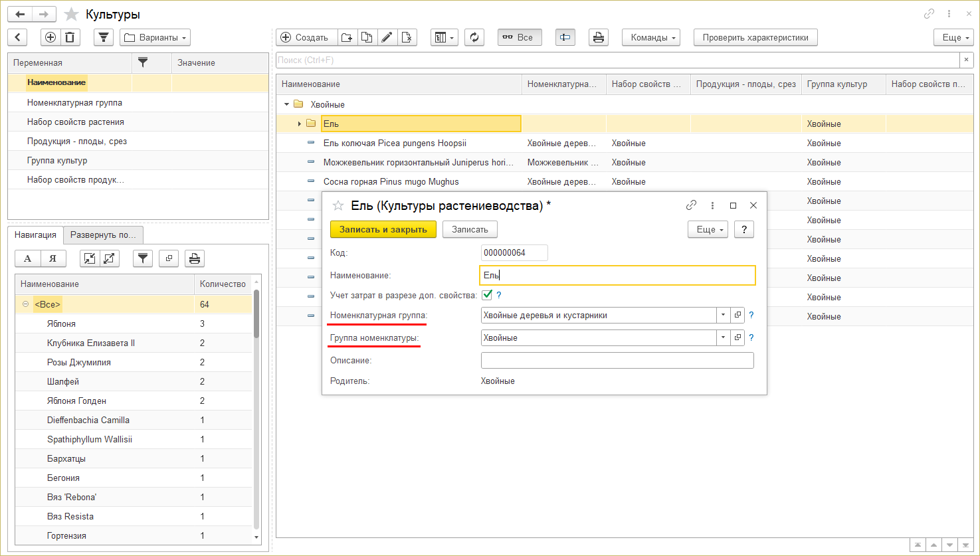The width and height of the screenshot is (980, 556).
Task: Click the filter funnel icon in left toolbar
Action: (x=103, y=38)
